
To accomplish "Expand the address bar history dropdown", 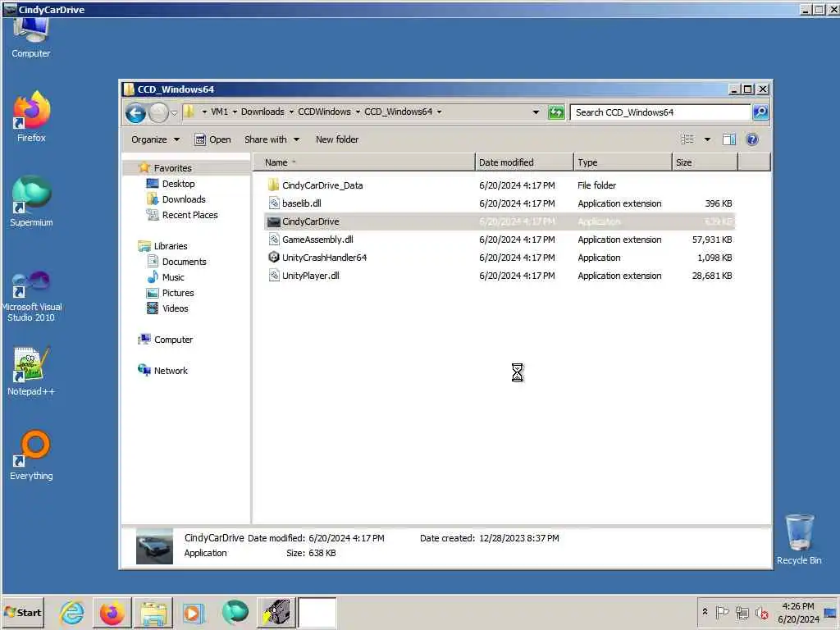I will pyautogui.click(x=536, y=112).
